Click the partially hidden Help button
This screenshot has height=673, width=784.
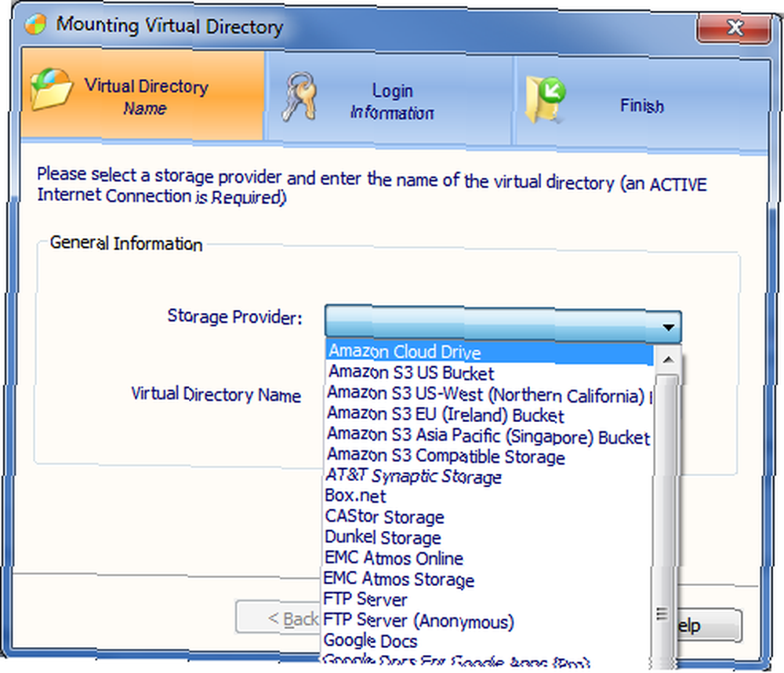(710, 625)
